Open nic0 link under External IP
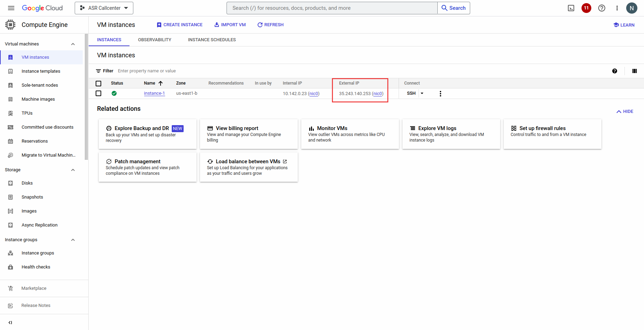This screenshot has height=330, width=644. click(378, 94)
